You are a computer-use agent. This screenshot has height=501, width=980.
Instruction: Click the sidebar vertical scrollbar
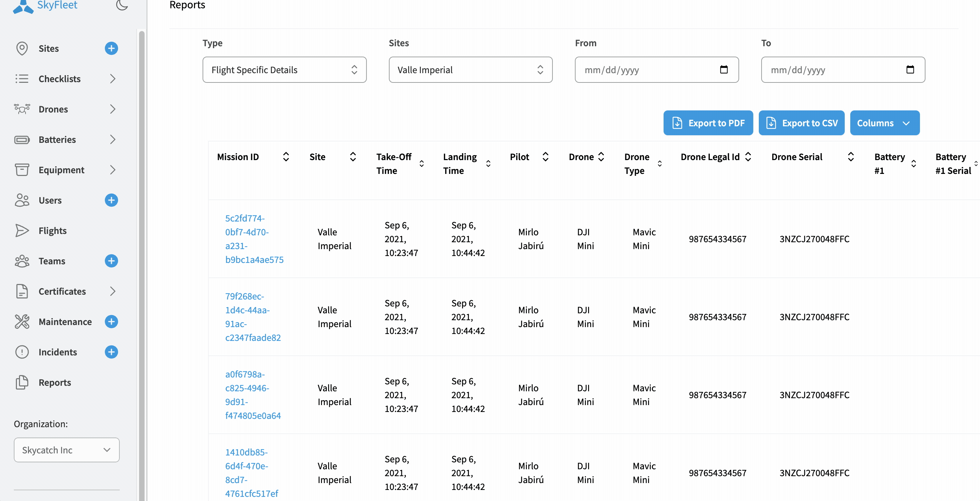(x=141, y=266)
